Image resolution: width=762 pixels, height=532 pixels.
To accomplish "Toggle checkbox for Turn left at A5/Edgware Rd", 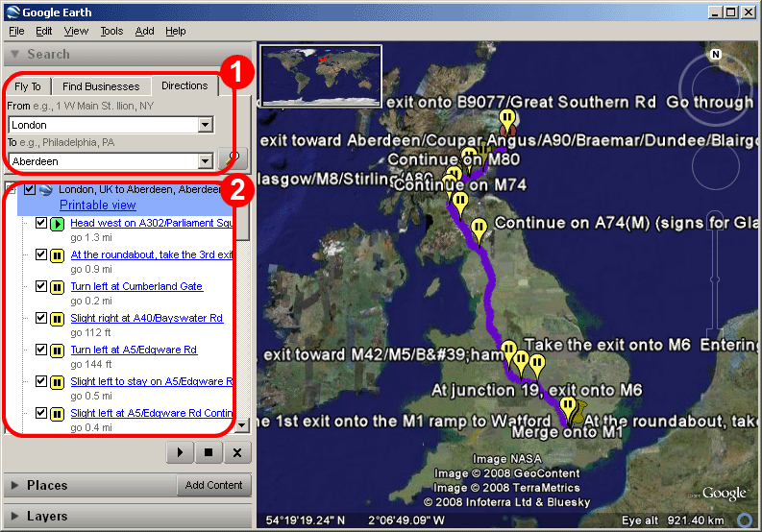I will coord(41,350).
